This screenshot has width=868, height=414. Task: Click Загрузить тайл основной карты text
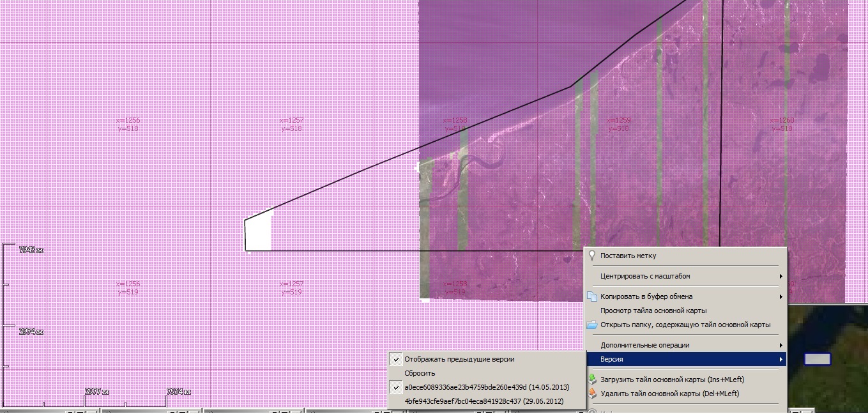click(x=672, y=379)
